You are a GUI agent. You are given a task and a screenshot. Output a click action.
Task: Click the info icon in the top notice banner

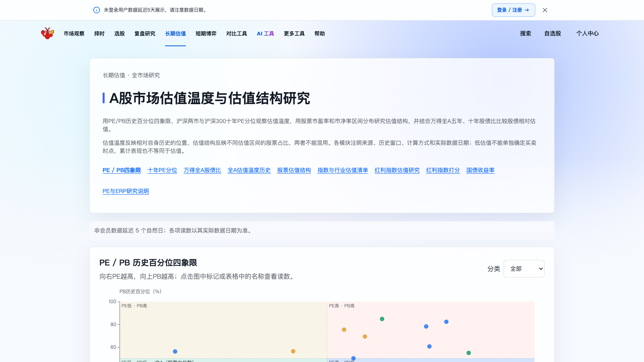coord(97,10)
